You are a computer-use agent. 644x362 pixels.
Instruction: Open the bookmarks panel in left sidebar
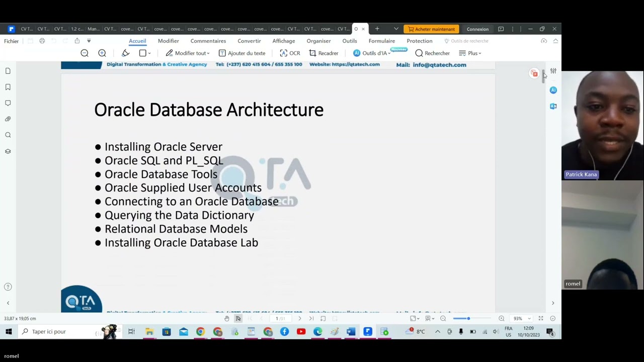pos(8,87)
